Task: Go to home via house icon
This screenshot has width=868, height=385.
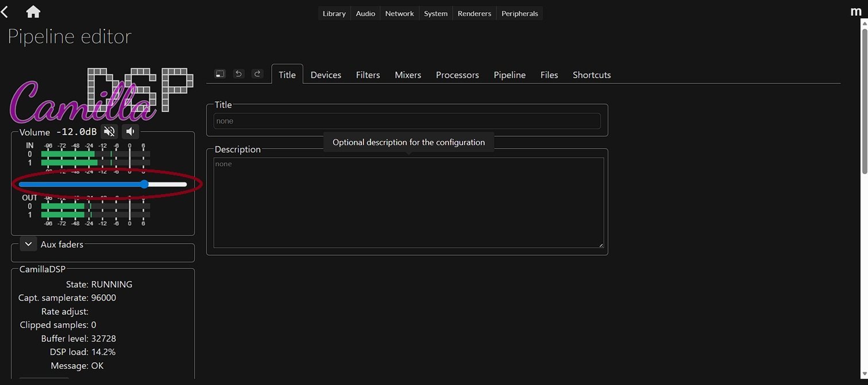Action: [x=33, y=12]
